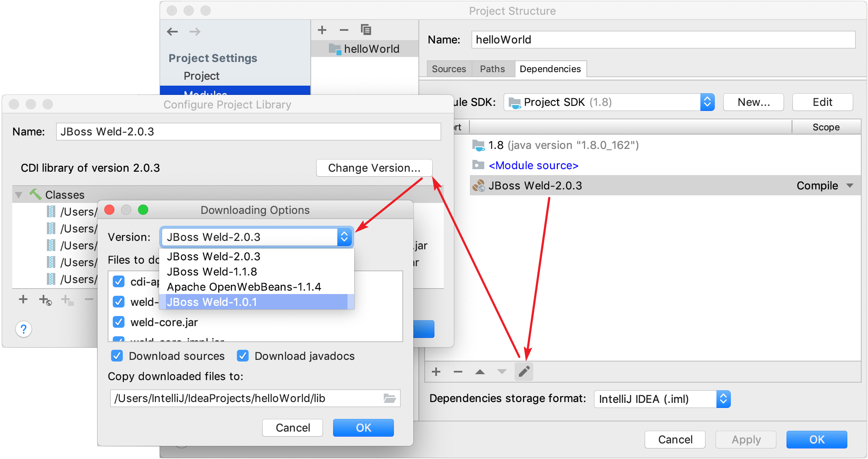Move the dependency down with the arrow icon
Screen dimensions: 868x459
coord(502,372)
